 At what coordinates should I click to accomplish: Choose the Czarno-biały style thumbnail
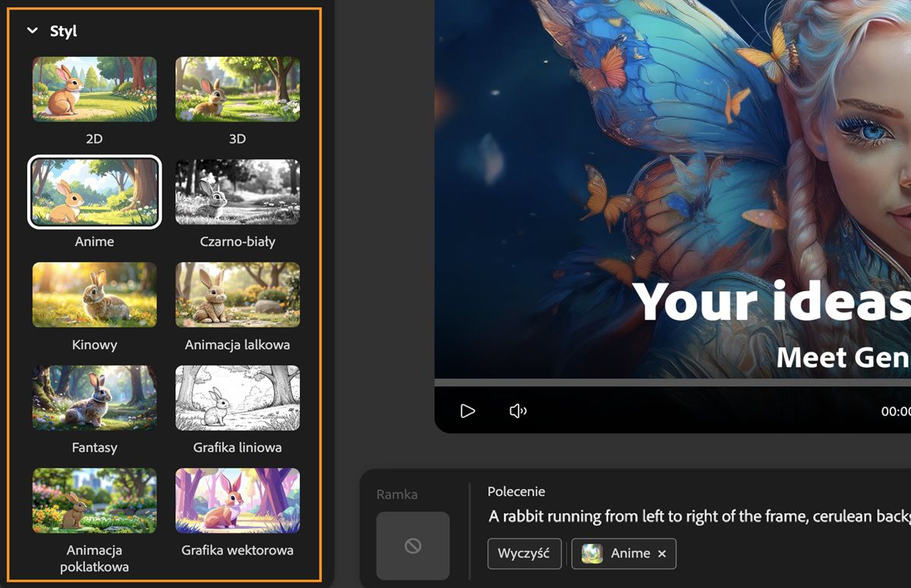(x=238, y=192)
